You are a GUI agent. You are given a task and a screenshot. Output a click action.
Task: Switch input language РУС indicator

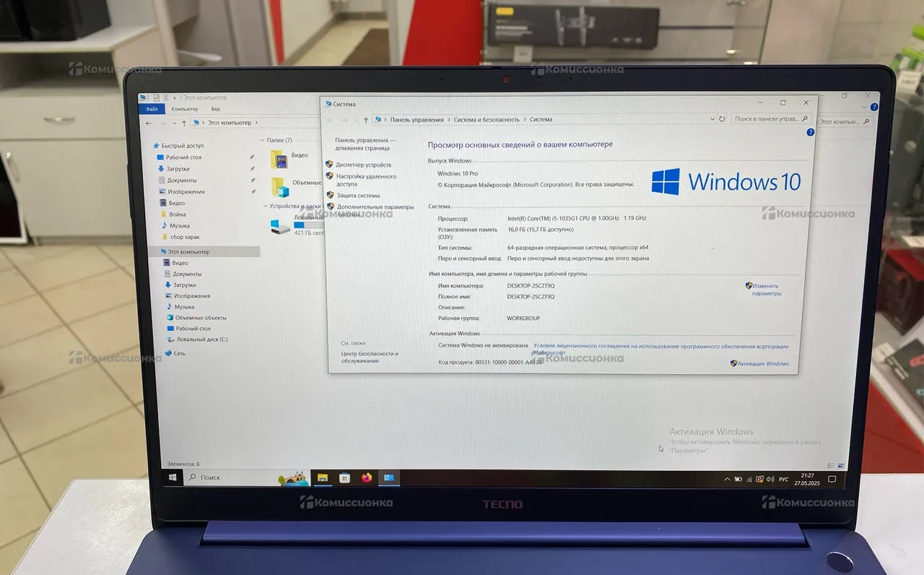[783, 479]
